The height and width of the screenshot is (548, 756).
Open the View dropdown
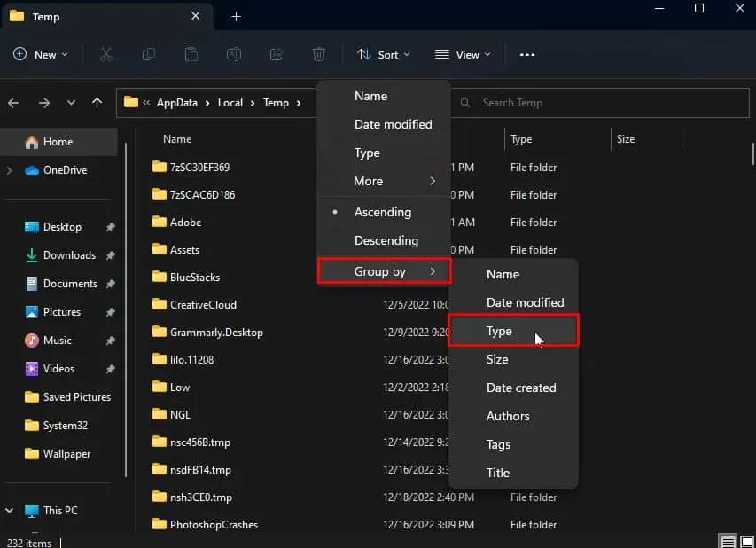tap(463, 54)
